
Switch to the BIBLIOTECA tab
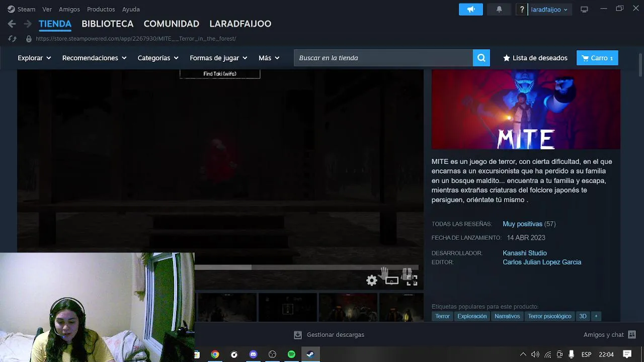click(x=107, y=24)
